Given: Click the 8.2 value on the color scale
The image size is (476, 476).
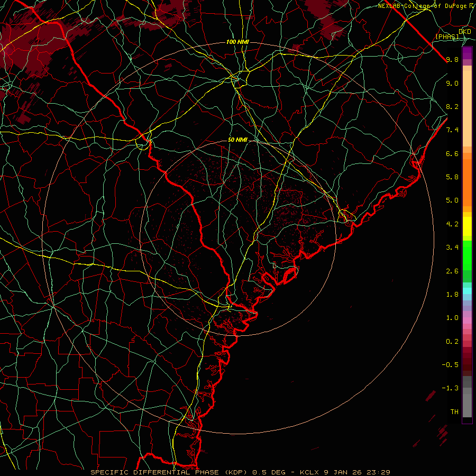Looking at the screenshot, I should 452,106.
